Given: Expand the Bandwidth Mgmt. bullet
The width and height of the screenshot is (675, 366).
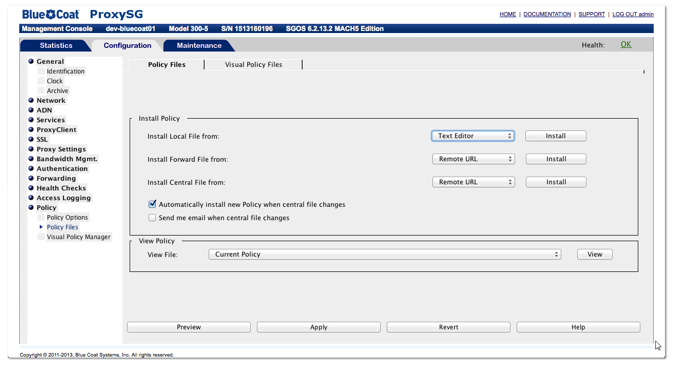Looking at the screenshot, I should coord(31,158).
